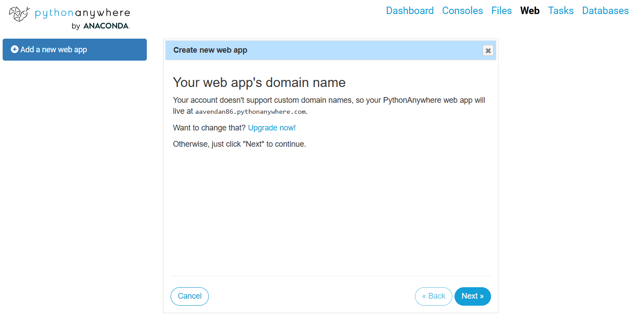The height and width of the screenshot is (325, 644).
Task: Open the Files page
Action: tap(502, 11)
